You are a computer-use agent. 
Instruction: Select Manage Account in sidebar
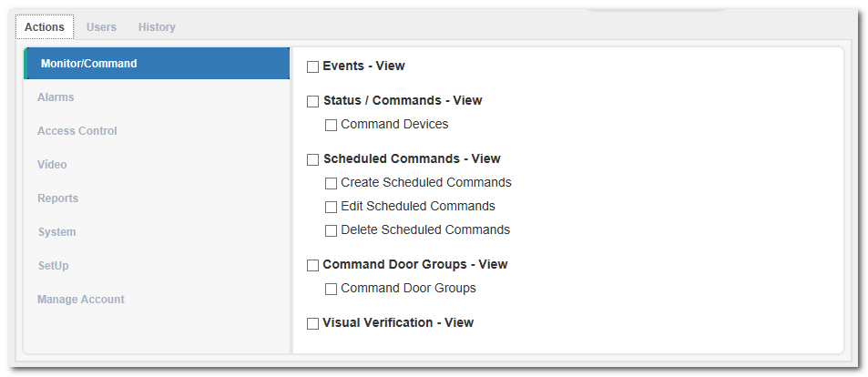[157, 300]
